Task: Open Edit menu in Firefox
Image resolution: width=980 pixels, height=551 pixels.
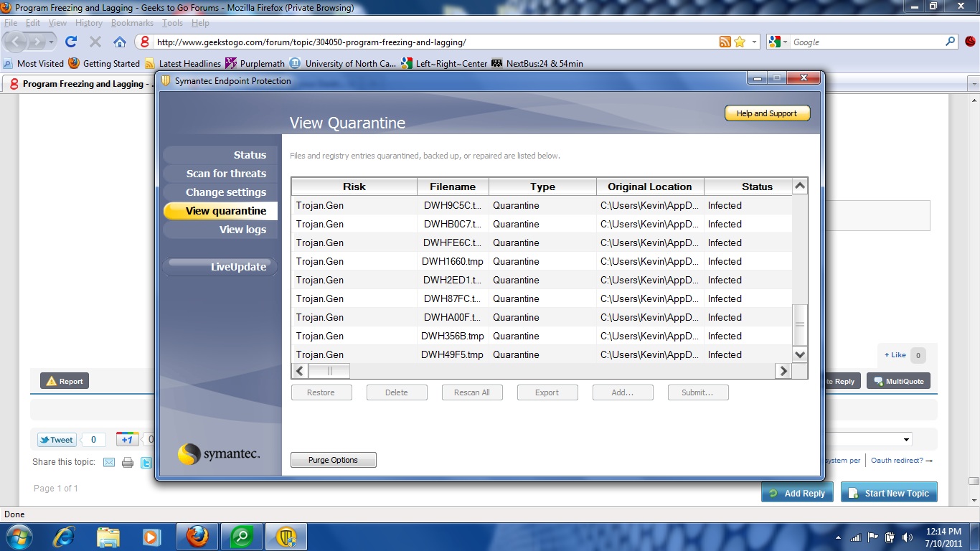Action: (33, 23)
